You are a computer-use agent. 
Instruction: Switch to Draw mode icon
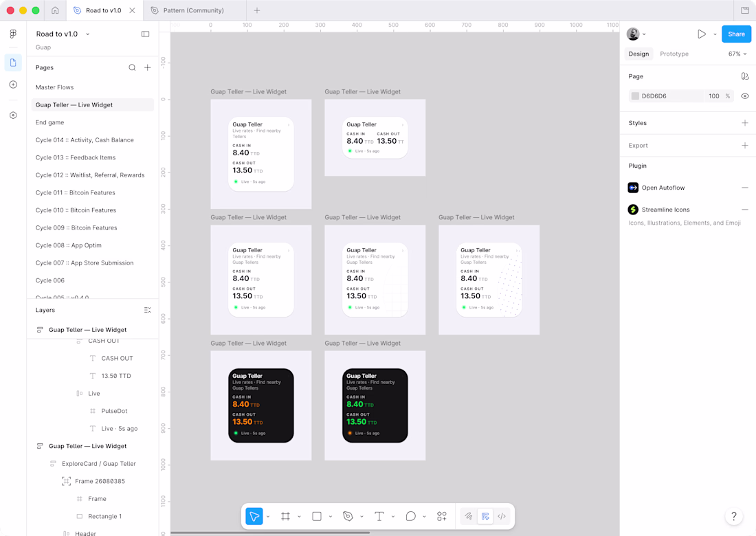click(x=468, y=516)
